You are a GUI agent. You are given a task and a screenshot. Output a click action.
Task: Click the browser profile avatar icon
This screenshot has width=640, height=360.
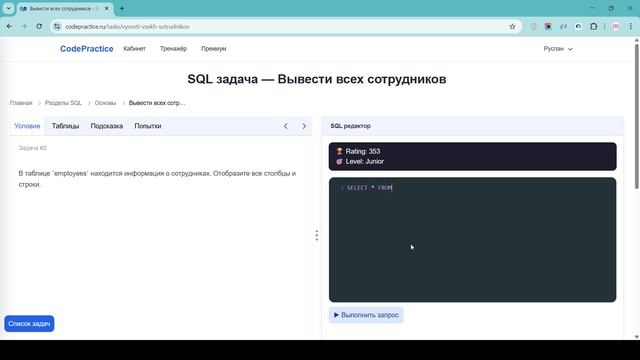coord(616,27)
